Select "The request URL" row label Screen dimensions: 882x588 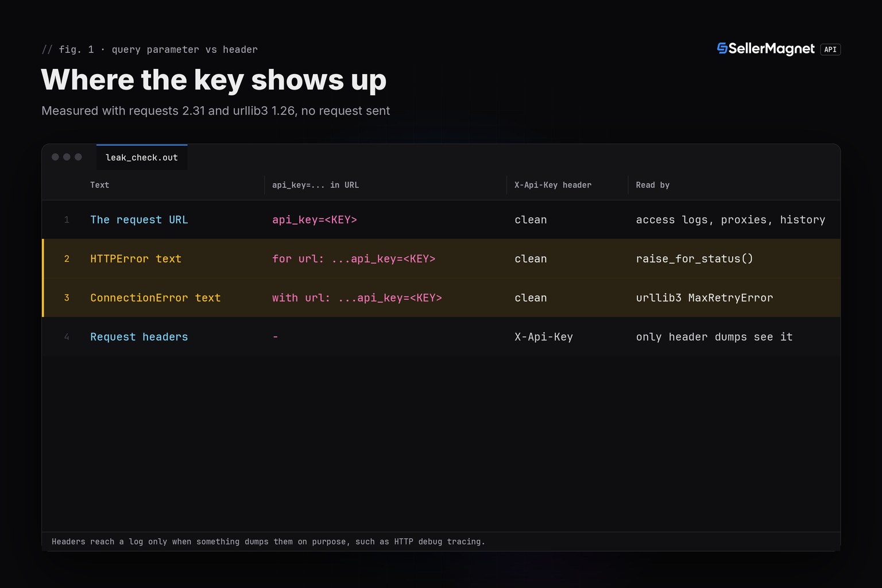tap(139, 220)
